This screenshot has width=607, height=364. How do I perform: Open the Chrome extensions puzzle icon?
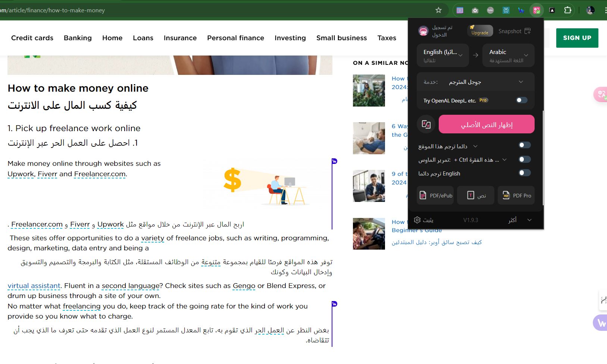pyautogui.click(x=568, y=10)
